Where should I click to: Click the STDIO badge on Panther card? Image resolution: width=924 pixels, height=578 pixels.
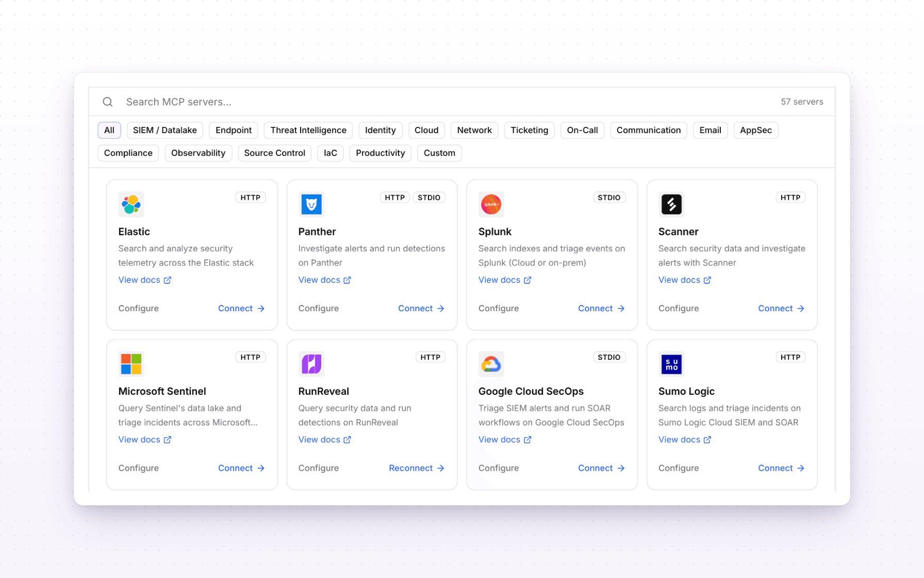tap(429, 198)
